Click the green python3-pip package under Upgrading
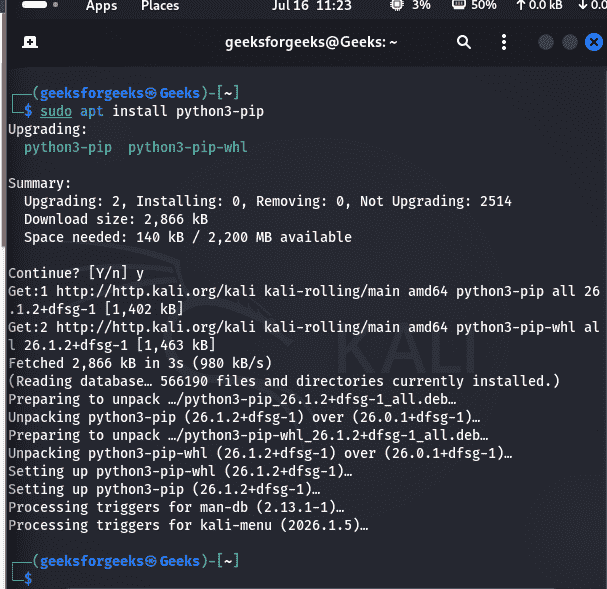607x589 pixels. point(68,147)
